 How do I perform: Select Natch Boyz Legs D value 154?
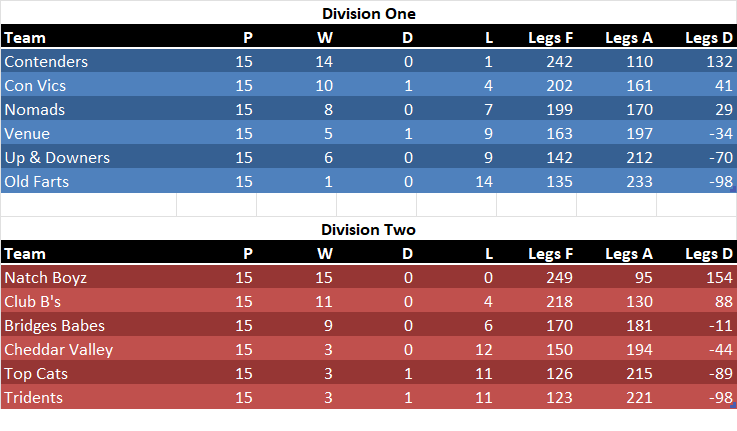pyautogui.click(x=718, y=277)
